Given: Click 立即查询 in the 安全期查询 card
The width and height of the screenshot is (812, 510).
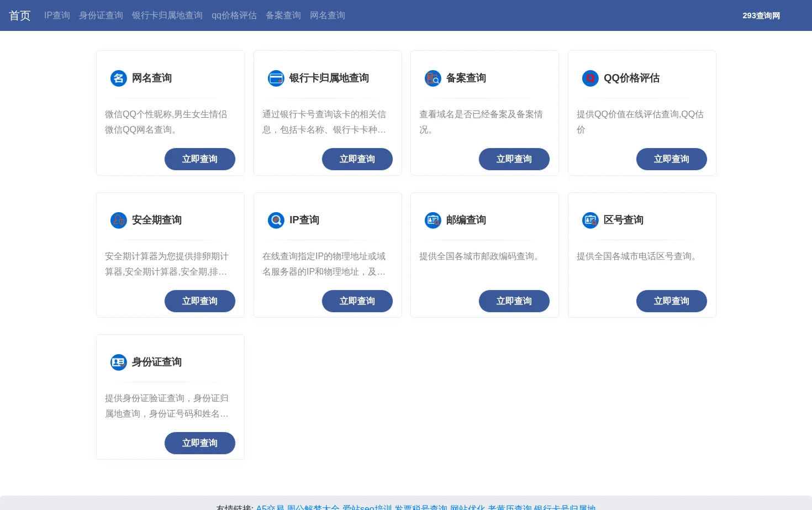Looking at the screenshot, I should [x=200, y=301].
